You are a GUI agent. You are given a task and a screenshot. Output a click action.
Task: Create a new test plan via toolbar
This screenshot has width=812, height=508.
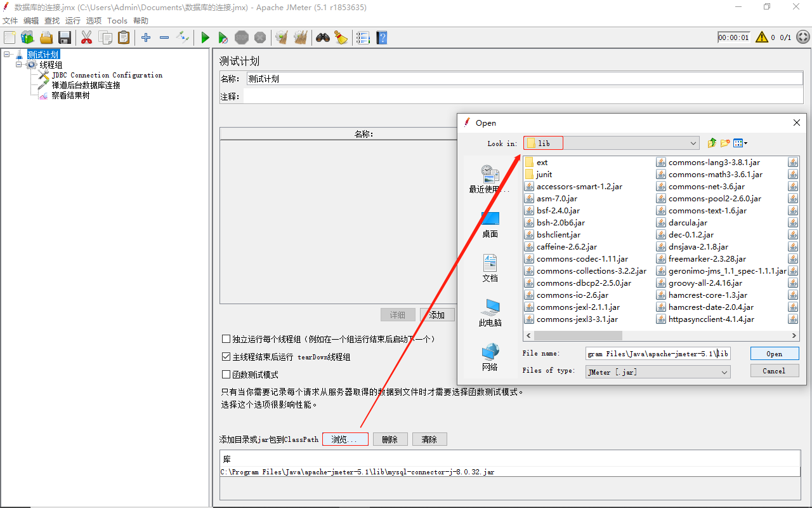pos(10,37)
